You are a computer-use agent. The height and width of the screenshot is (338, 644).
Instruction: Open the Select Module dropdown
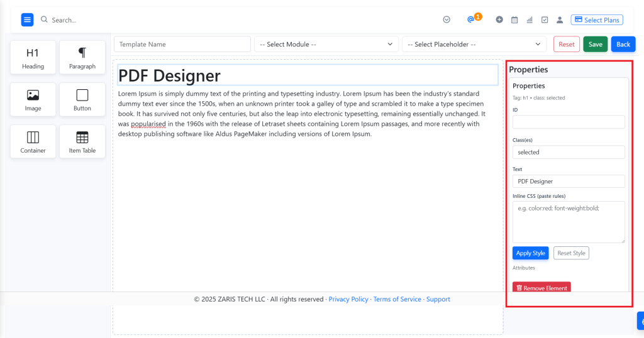click(x=326, y=45)
